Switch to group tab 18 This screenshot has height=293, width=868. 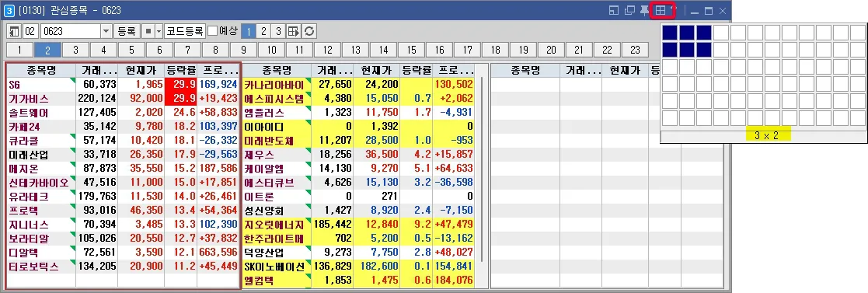[496, 51]
